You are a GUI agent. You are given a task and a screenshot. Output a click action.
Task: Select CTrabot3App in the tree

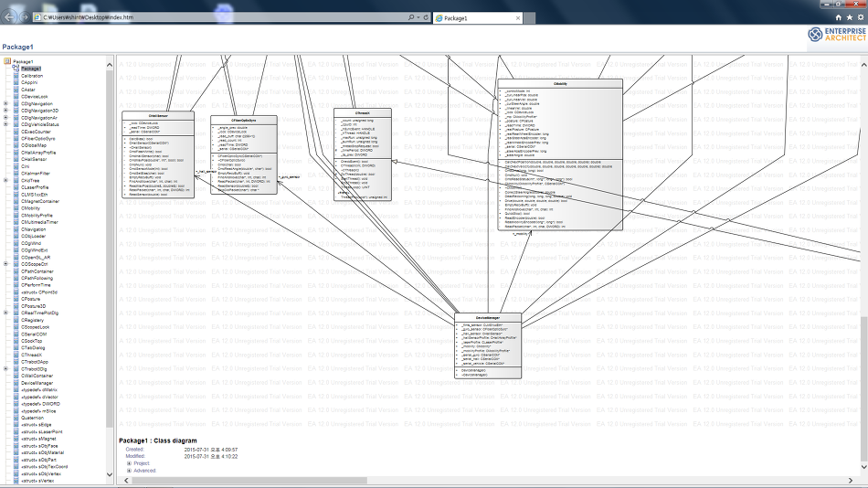35,362
